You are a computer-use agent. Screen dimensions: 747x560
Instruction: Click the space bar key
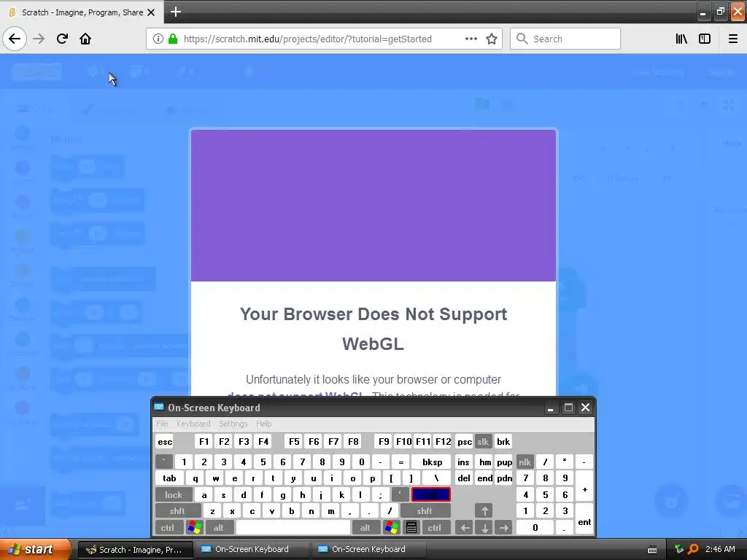coord(293,528)
